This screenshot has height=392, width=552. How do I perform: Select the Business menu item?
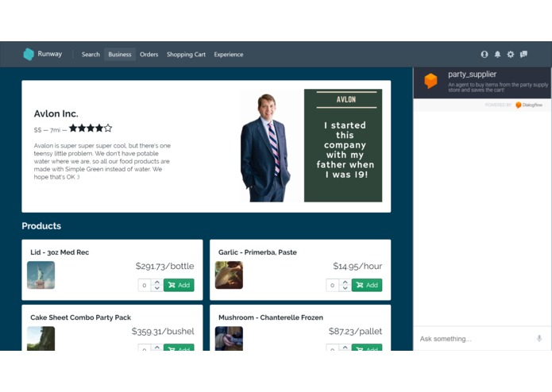pos(120,55)
